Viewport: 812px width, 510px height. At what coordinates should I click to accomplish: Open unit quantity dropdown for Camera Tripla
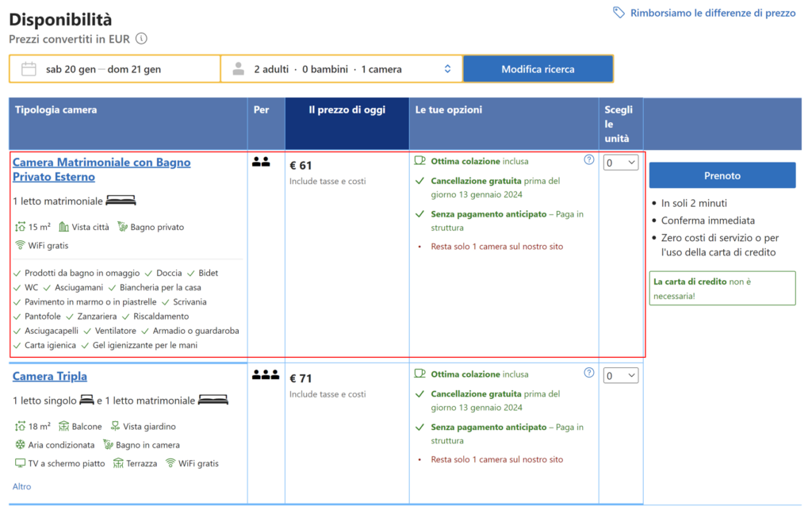(620, 376)
